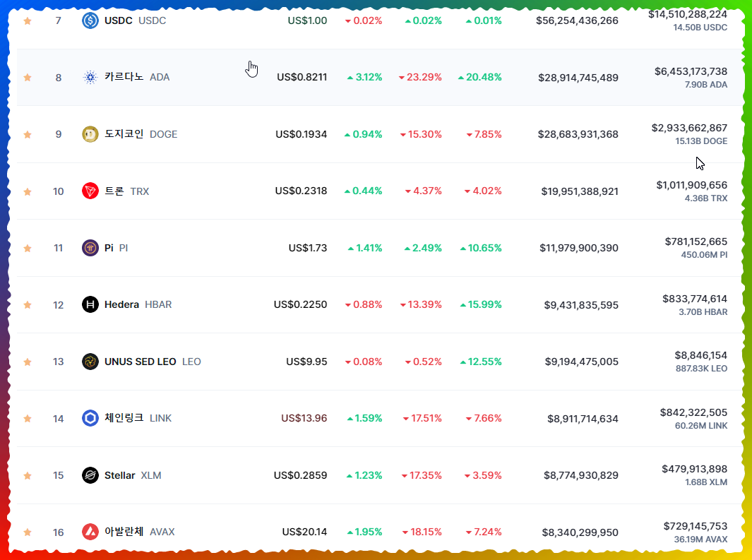Image resolution: width=752 pixels, height=560 pixels.
Task: Click LINK price US$13.96
Action: click(304, 418)
